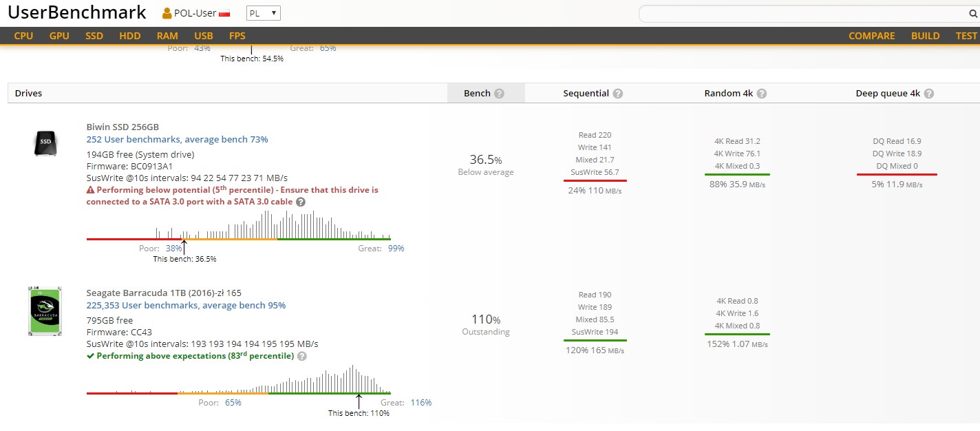Click the DQ Mixed 0 value

click(x=897, y=166)
